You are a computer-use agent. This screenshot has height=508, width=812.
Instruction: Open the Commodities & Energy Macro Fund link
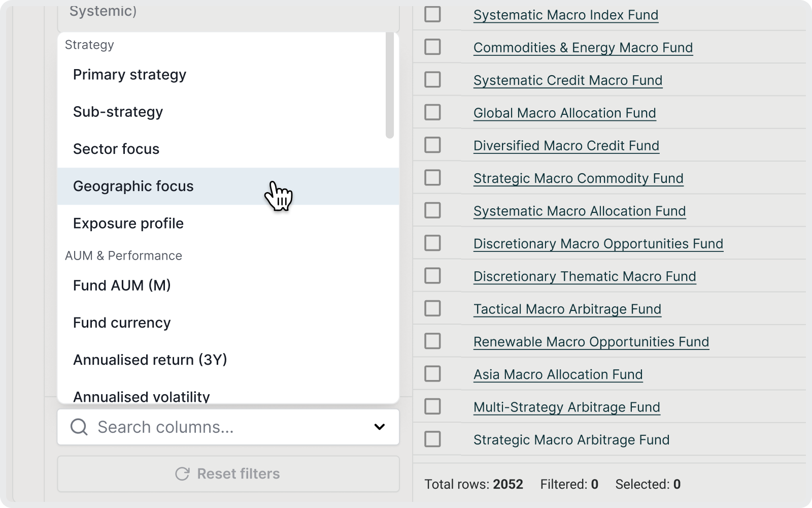coord(583,48)
